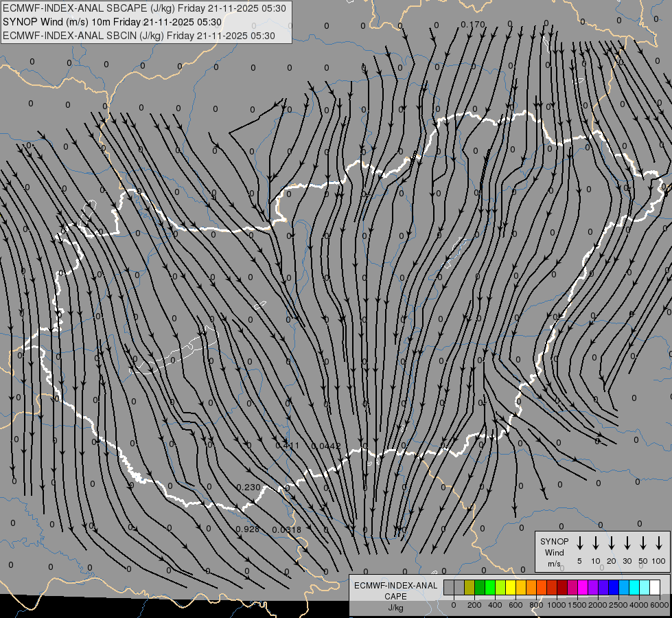Click the 10 m/s wind arrow in the legend
672x618 pixels.
(595, 543)
